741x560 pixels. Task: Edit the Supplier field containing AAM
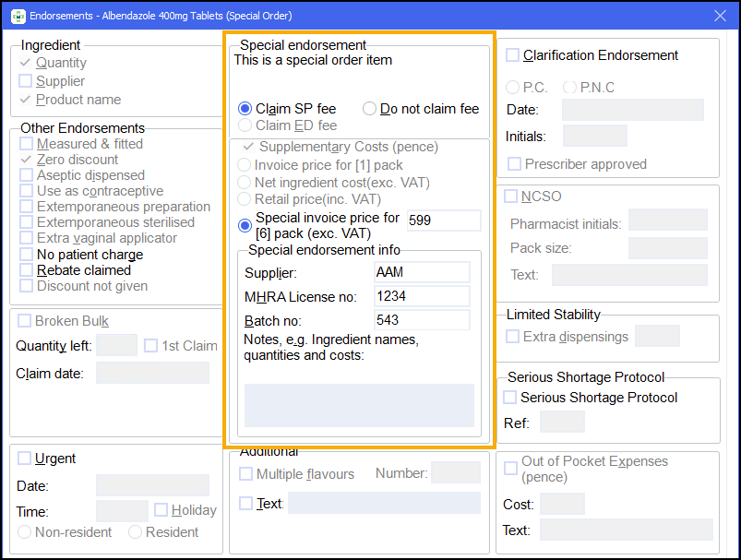(422, 272)
